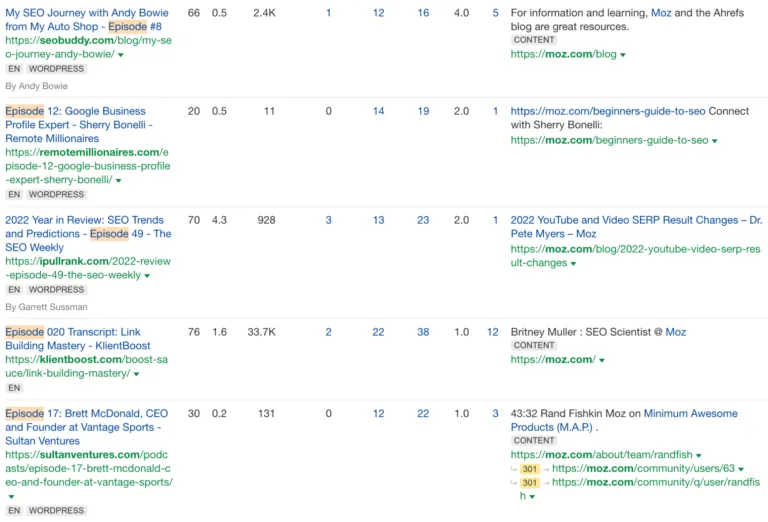The image size is (768, 522).
Task: Select the 'By Garrett Sussman' author text
Action: [x=47, y=307]
